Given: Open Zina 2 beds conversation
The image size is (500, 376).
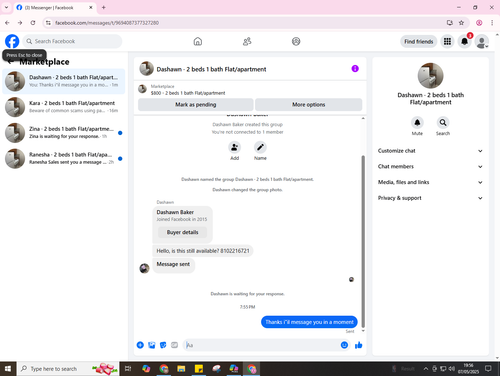Looking at the screenshot, I should (64, 133).
